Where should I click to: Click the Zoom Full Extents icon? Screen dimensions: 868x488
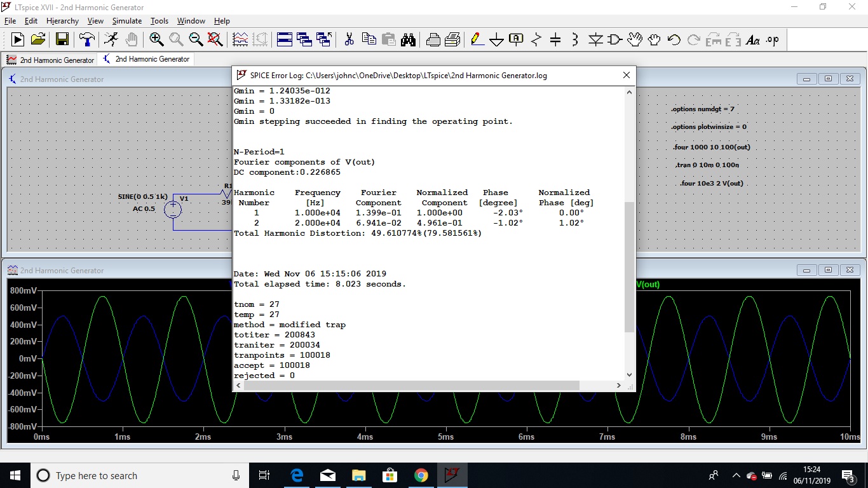click(x=215, y=39)
